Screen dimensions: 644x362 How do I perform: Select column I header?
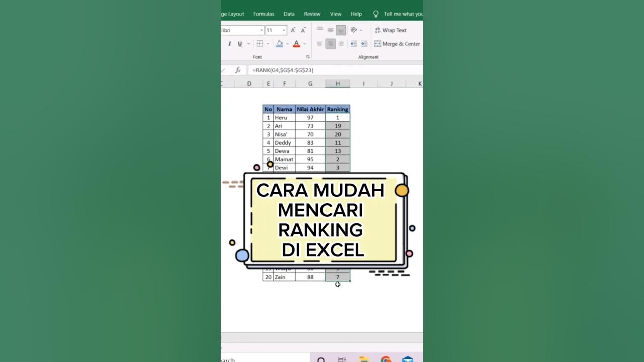click(x=363, y=84)
